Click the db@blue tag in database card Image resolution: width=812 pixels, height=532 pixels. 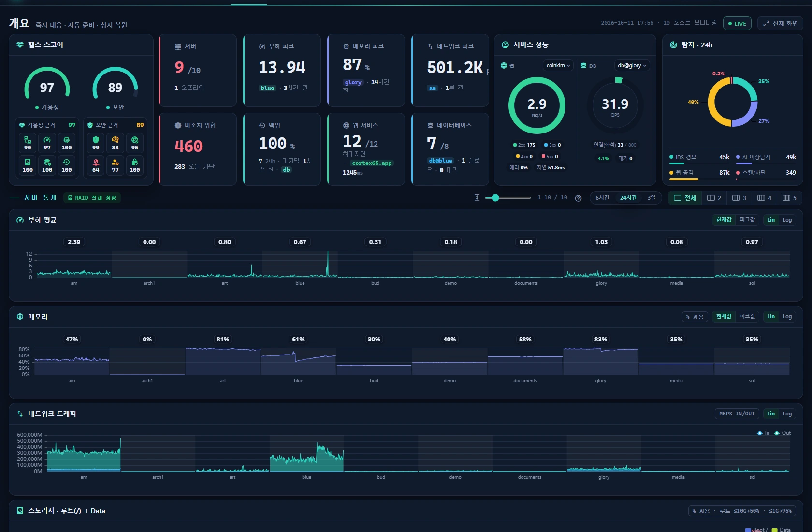click(x=440, y=161)
